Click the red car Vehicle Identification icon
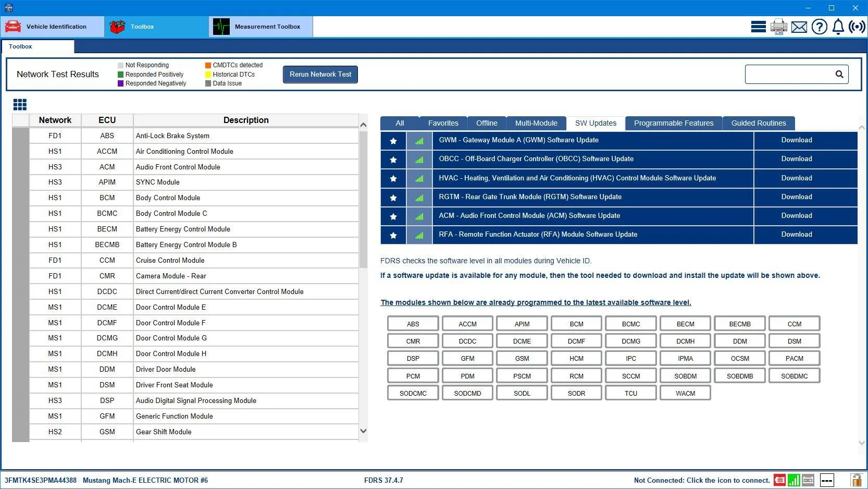Screen dimensions: 868x489 (x=13, y=27)
